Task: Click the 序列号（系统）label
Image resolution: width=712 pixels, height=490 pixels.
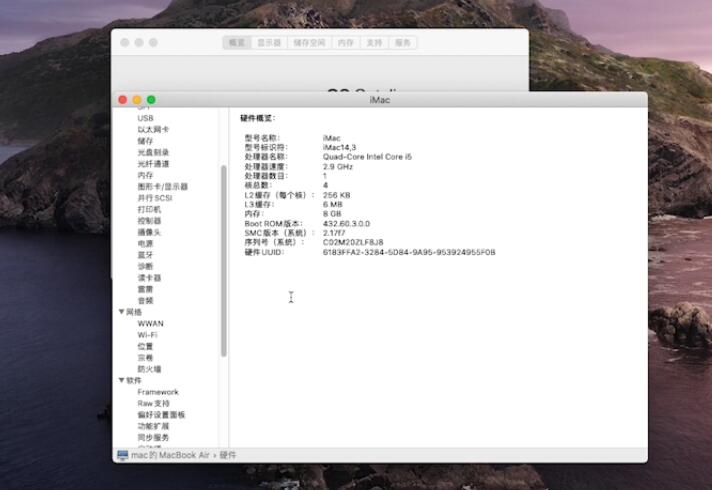Action: pyautogui.click(x=274, y=243)
